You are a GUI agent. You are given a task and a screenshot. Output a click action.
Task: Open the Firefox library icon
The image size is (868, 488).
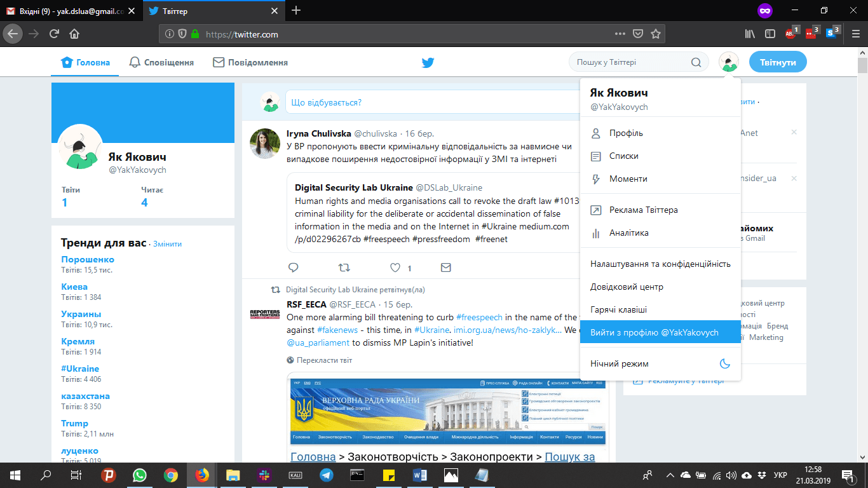tap(750, 34)
